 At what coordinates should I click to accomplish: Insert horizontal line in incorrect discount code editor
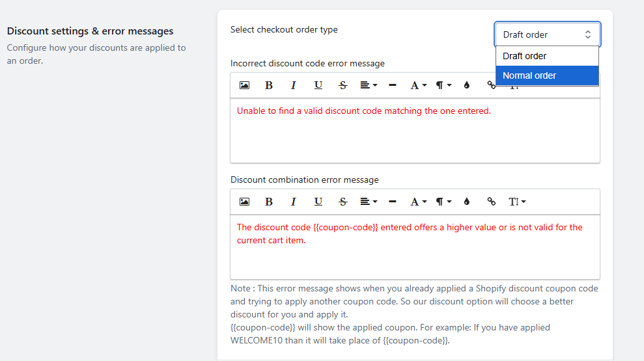[392, 85]
